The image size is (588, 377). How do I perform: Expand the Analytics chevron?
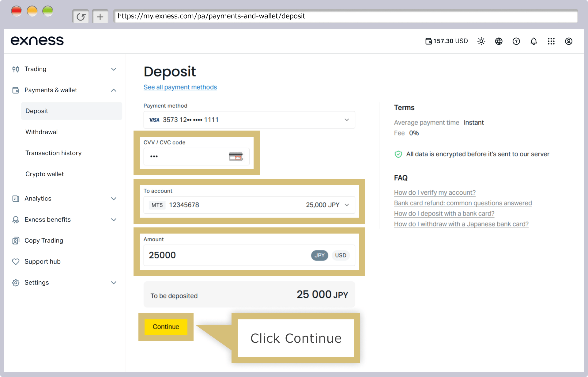(x=114, y=199)
